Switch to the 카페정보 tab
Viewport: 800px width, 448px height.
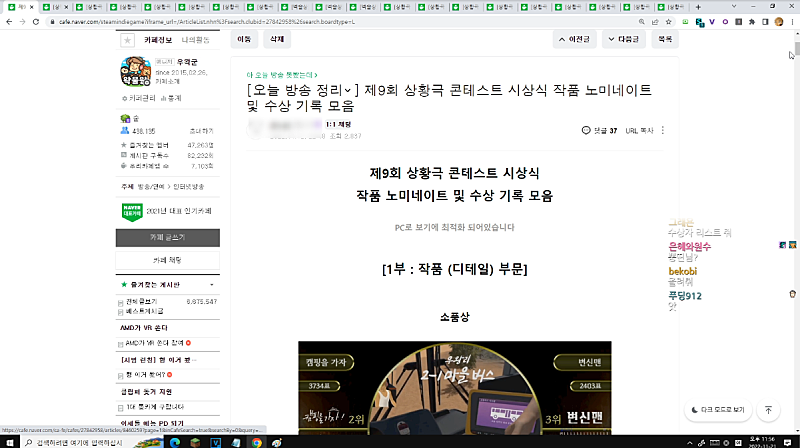click(158, 41)
